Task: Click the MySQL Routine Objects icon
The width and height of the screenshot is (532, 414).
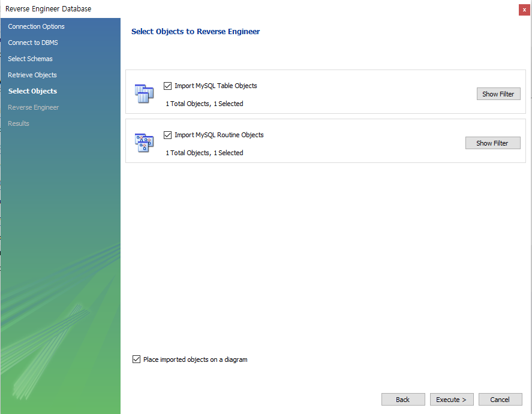Action: click(x=144, y=143)
